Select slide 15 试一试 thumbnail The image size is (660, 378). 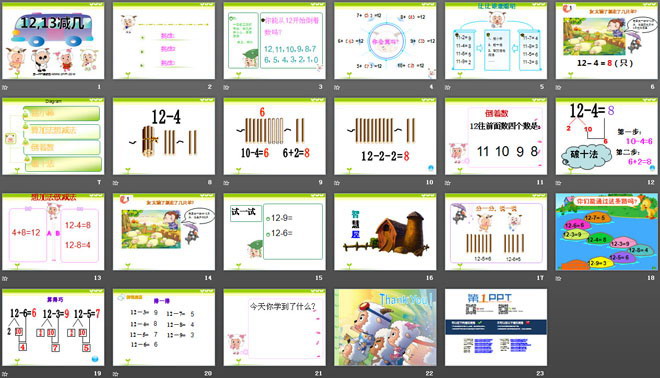pyautogui.click(x=274, y=232)
